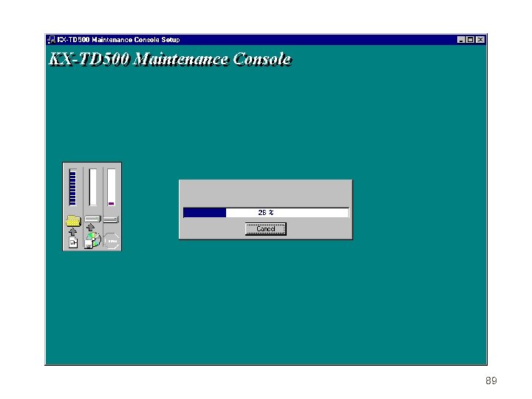Click the Cancel button in setup dialog
The height and width of the screenshot is (399, 532).
pos(266,229)
